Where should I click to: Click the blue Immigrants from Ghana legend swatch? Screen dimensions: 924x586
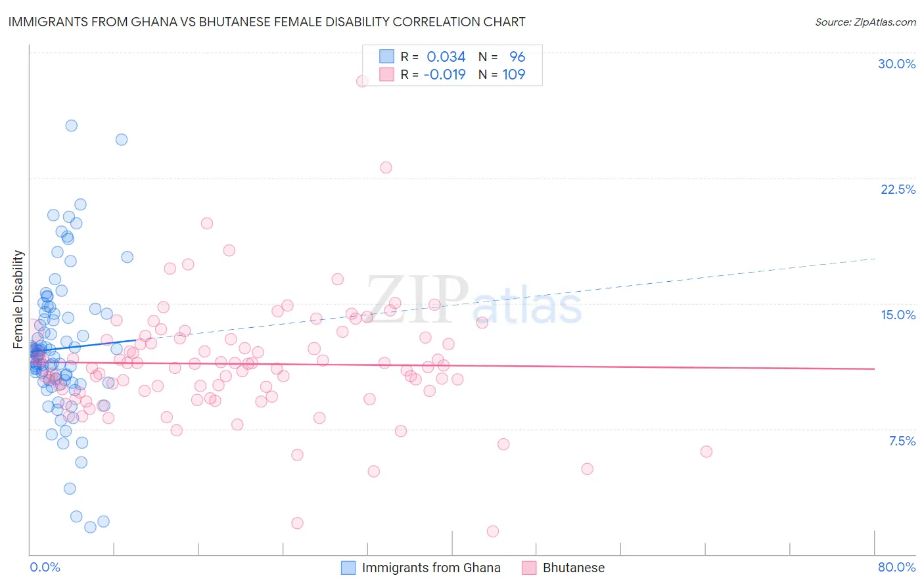click(x=348, y=568)
